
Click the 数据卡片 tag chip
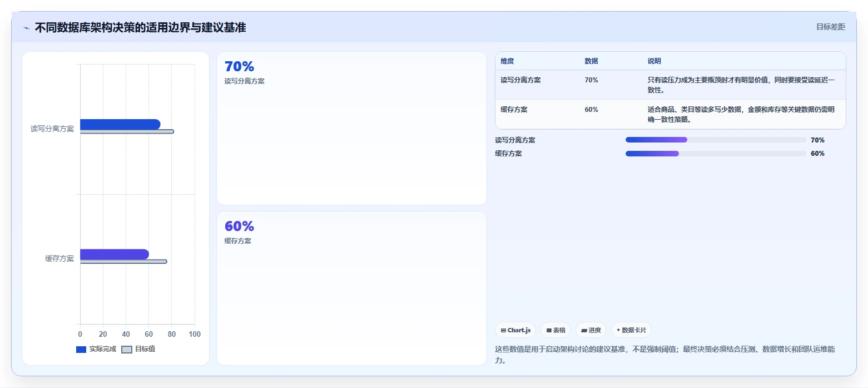(631, 330)
